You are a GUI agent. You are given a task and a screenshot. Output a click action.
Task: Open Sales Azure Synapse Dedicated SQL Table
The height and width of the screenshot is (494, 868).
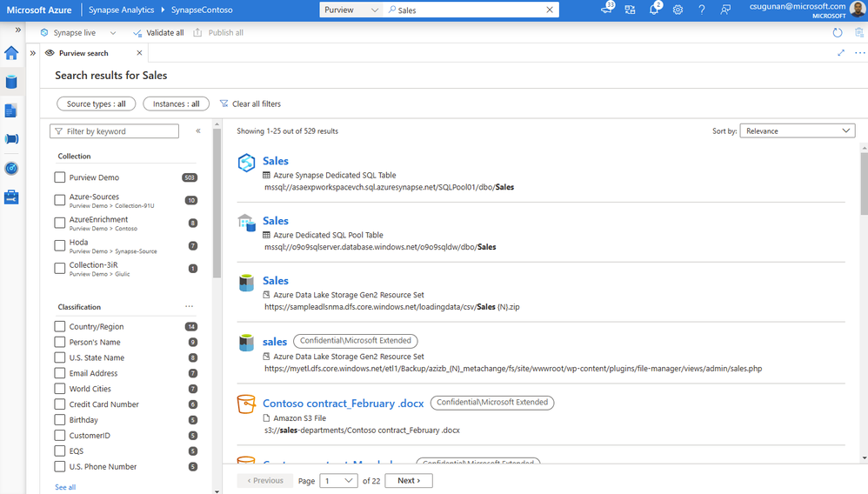coord(275,161)
